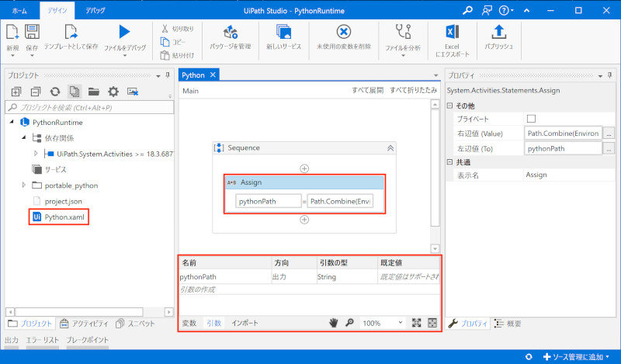This screenshot has width=621, height=364.
Task: Select the Python document tab
Action: click(193, 75)
